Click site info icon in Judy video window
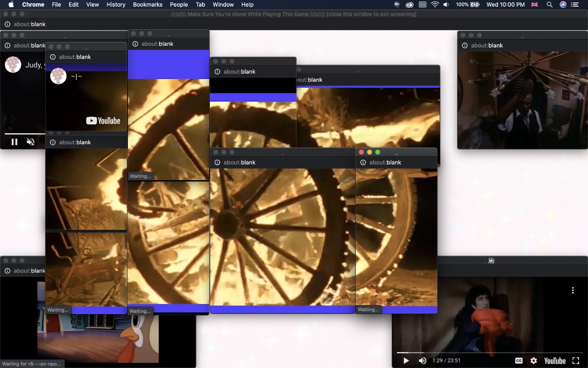 8,45
